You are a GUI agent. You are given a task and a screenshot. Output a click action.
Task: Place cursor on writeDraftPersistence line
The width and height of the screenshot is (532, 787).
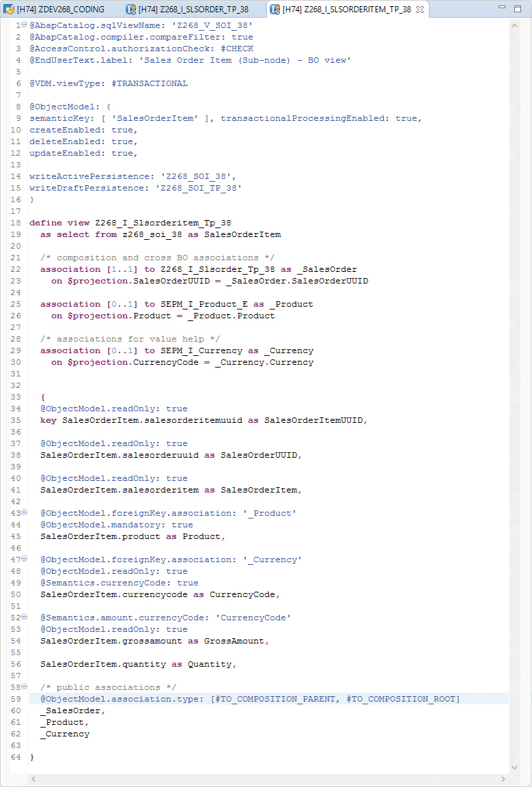(135, 189)
